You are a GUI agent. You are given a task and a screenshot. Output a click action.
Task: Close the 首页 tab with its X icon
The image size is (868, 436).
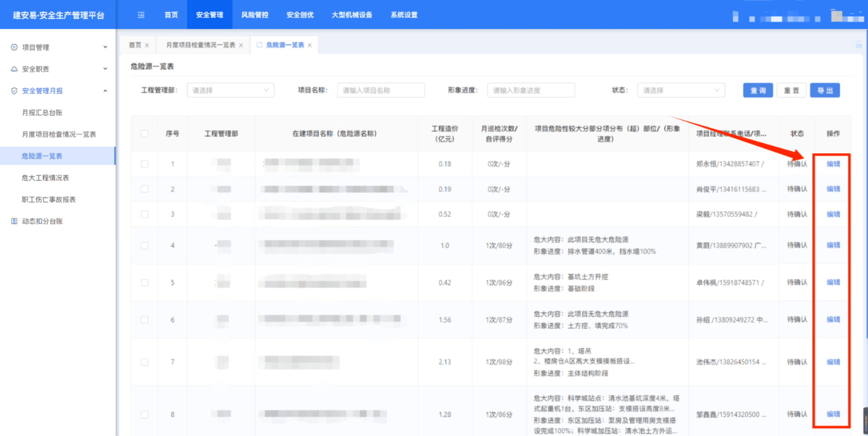tap(147, 45)
